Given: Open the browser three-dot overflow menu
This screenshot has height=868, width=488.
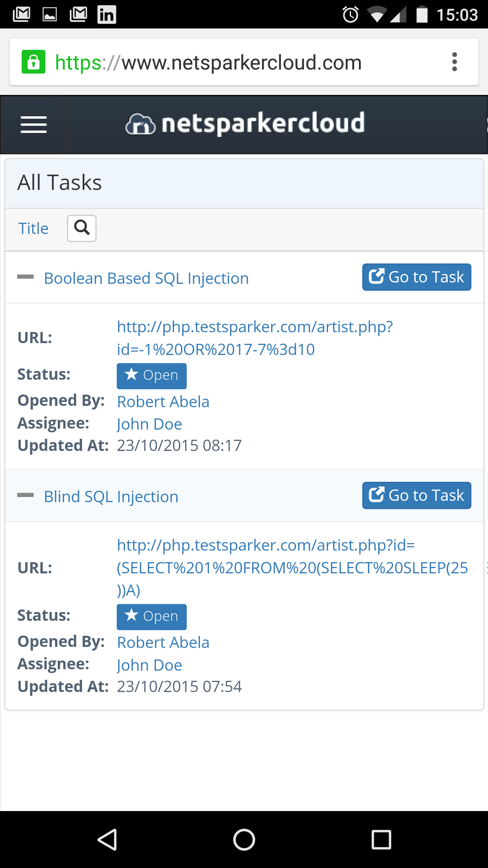Looking at the screenshot, I should coord(454,62).
